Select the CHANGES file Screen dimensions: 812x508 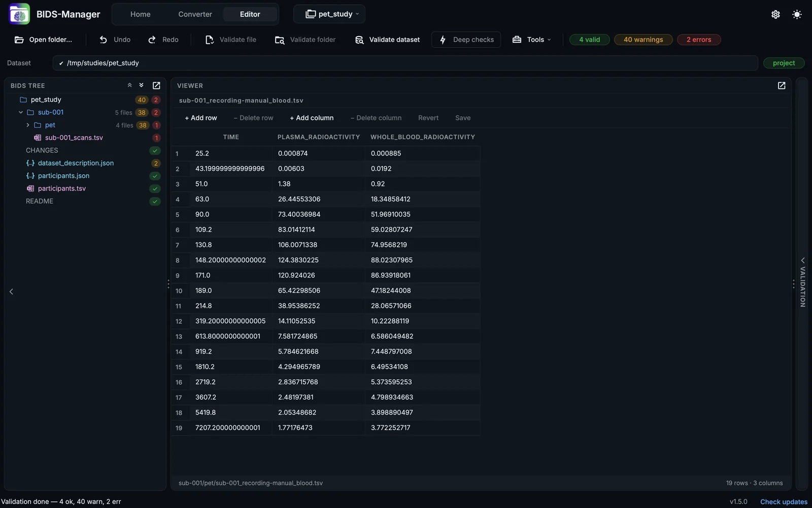(x=42, y=150)
